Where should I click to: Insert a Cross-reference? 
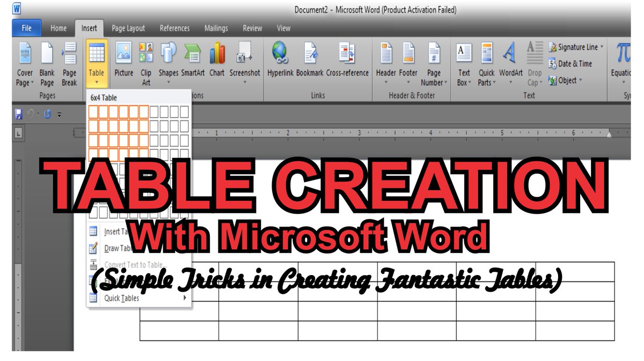(x=347, y=60)
